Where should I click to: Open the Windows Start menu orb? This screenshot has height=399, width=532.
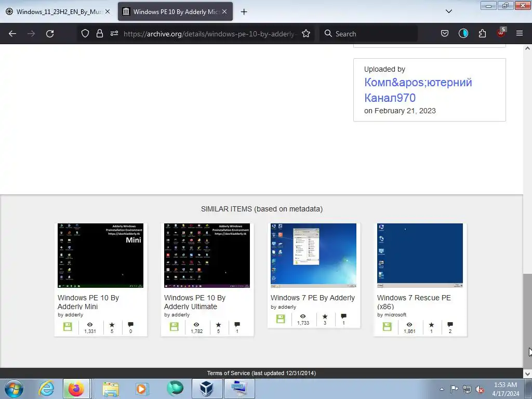(14, 389)
